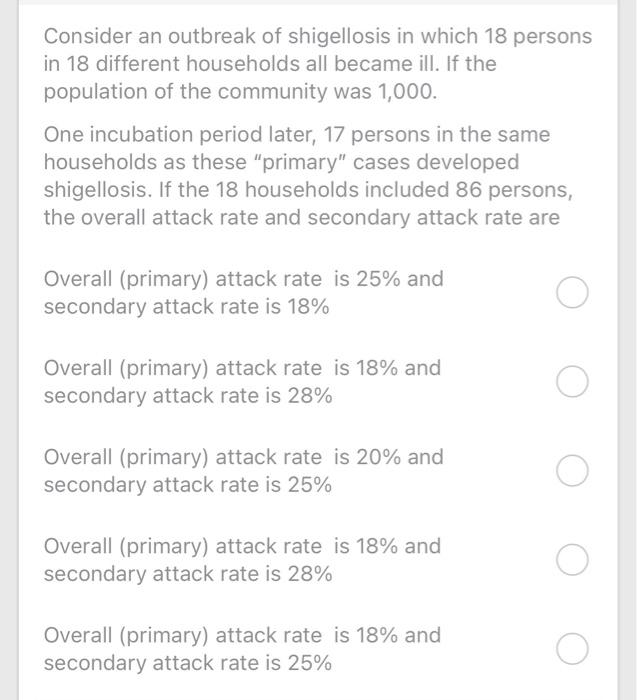Click the answer text "attack rate is 20% and"

point(329,457)
